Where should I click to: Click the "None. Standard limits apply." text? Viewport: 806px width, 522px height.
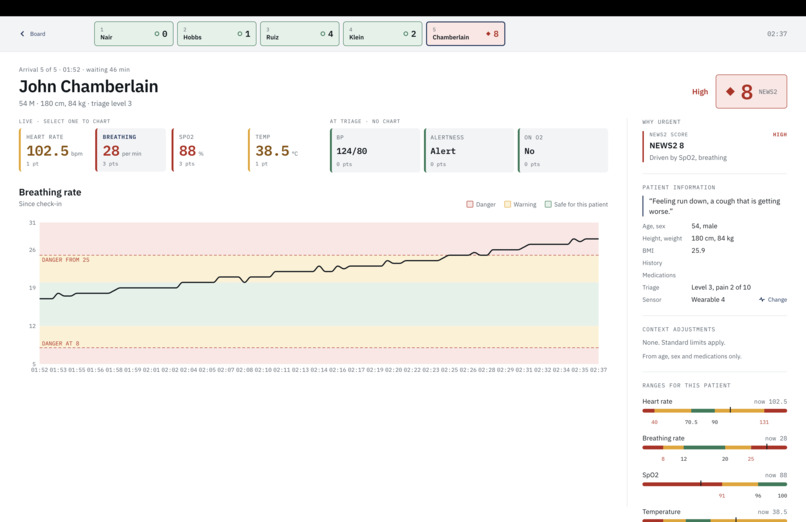(683, 342)
